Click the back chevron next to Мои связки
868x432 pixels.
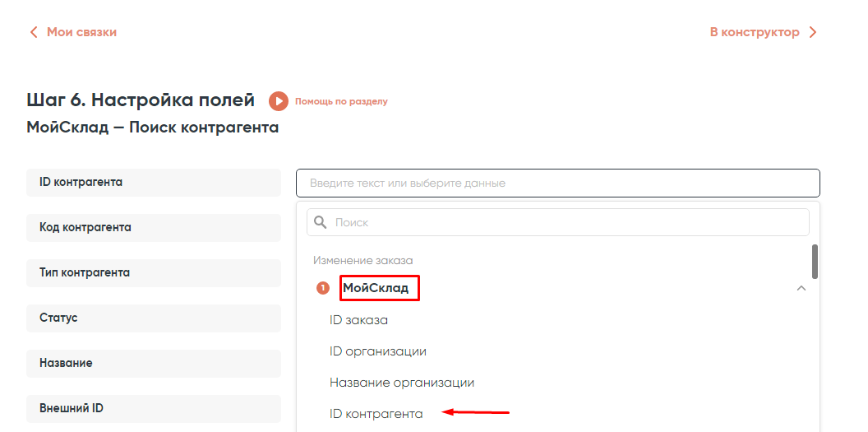34,32
